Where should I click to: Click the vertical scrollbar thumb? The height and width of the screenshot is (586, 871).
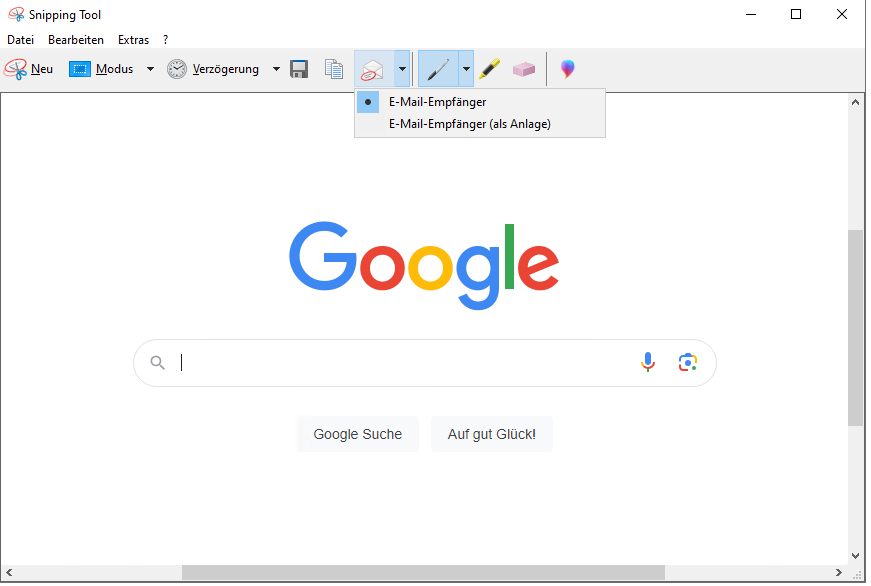point(855,328)
